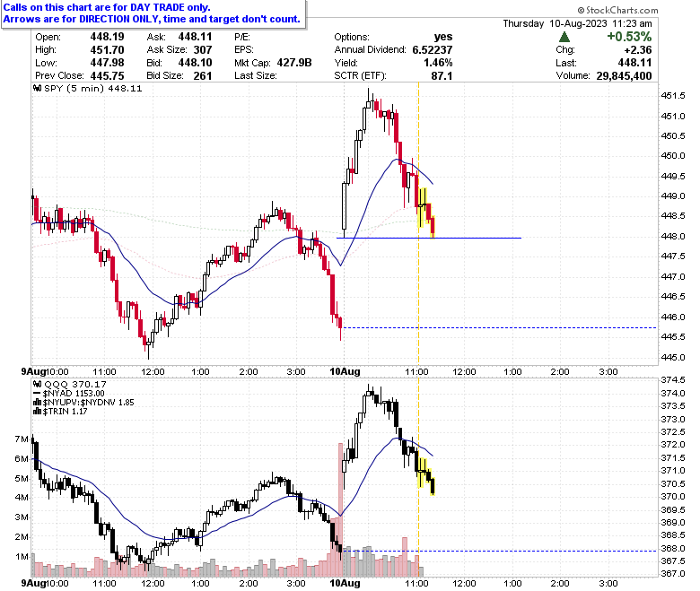Click the '$TRIN 1.17' legend entry
The height and width of the screenshot is (591, 700).
(65, 412)
